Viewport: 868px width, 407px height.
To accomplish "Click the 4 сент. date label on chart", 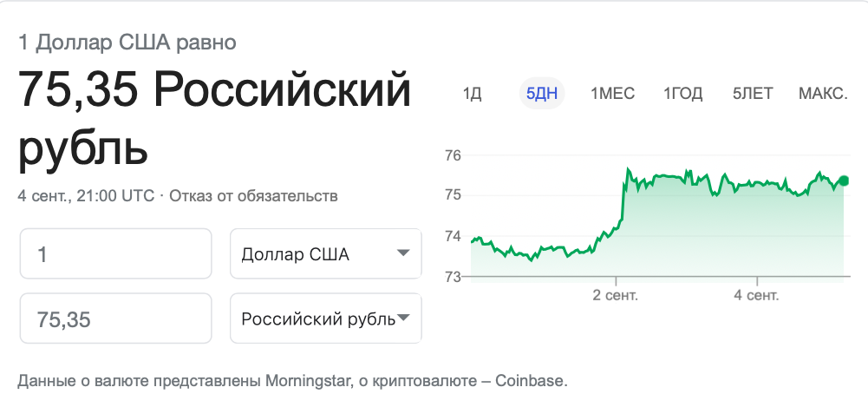I will (x=757, y=296).
